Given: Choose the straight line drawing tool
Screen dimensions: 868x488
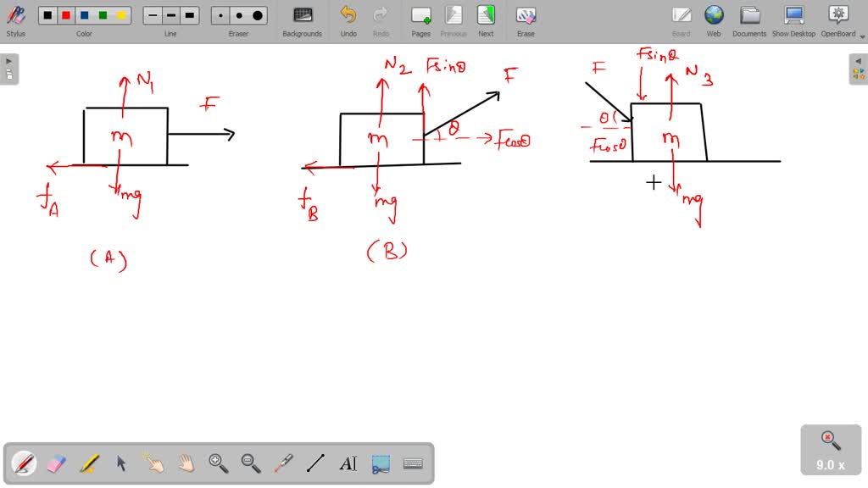Looking at the screenshot, I should [x=315, y=463].
